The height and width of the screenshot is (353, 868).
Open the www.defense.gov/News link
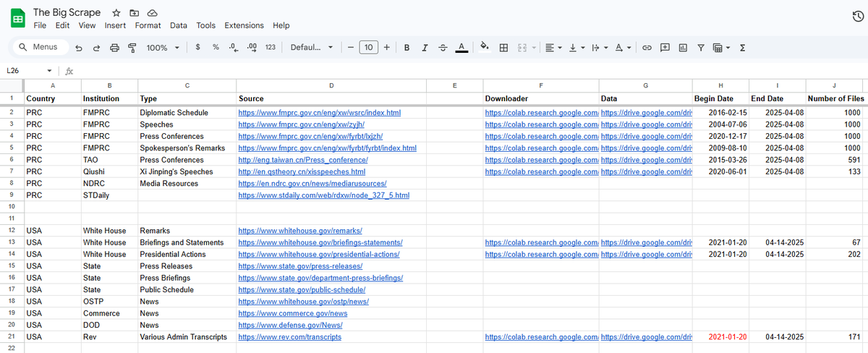pyautogui.click(x=290, y=326)
